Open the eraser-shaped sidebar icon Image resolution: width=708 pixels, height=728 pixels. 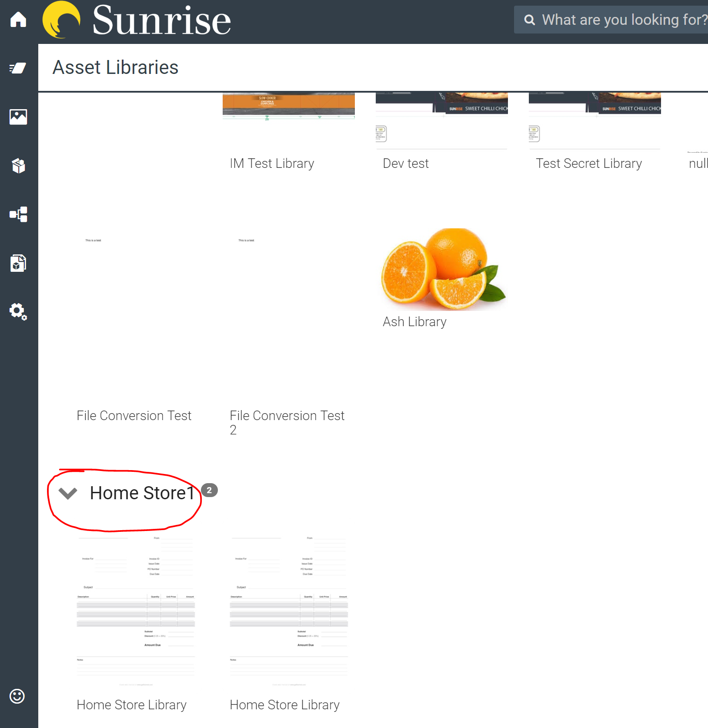[18, 68]
